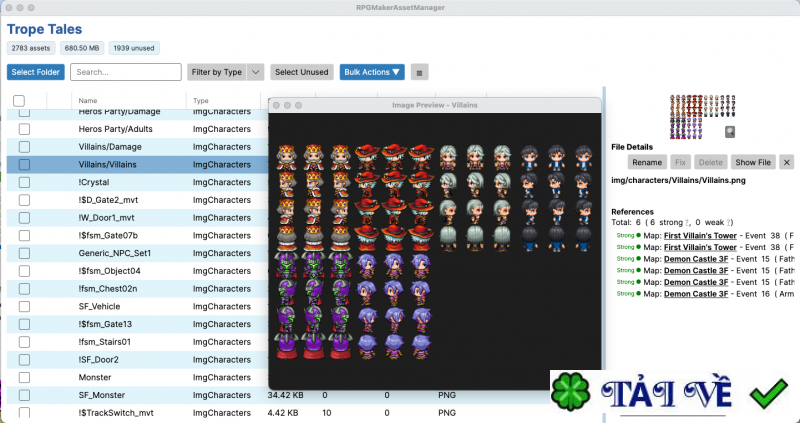Click the Rename button
This screenshot has width=800, height=423.
[x=647, y=162]
